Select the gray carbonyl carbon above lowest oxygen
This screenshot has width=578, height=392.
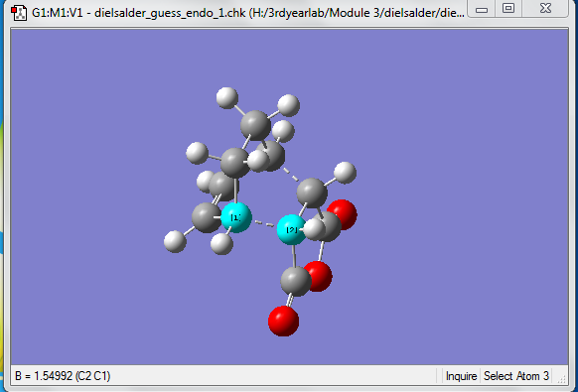[295, 282]
